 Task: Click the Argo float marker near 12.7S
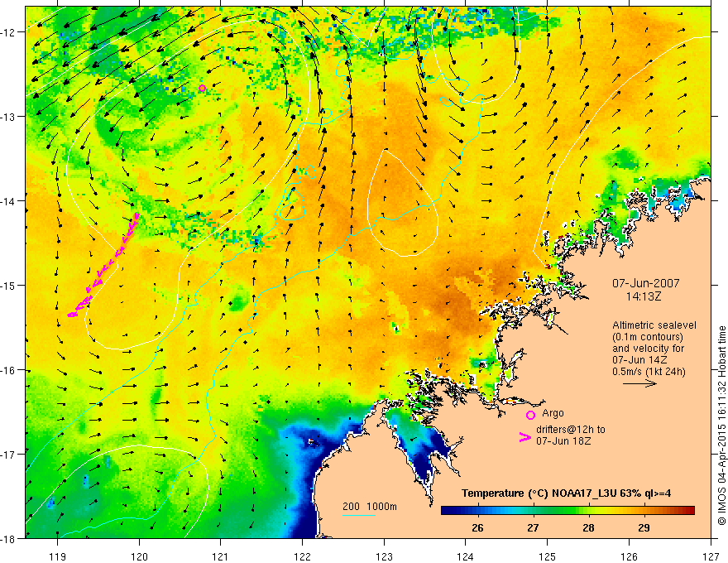[202, 89]
